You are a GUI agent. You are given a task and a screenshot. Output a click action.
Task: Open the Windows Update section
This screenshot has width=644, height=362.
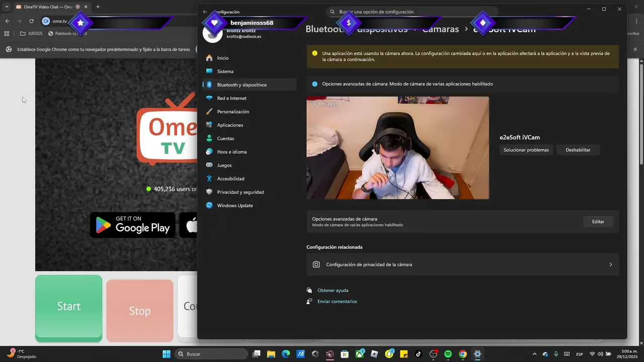(250, 205)
